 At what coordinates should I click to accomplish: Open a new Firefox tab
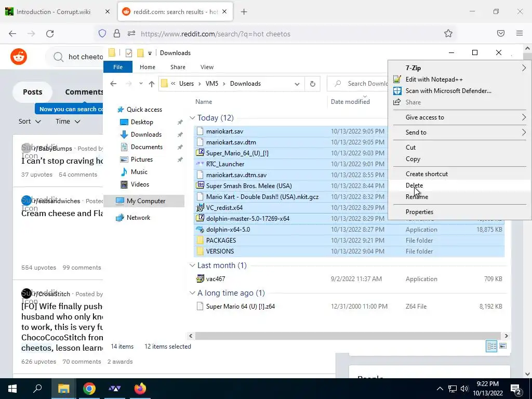(244, 12)
